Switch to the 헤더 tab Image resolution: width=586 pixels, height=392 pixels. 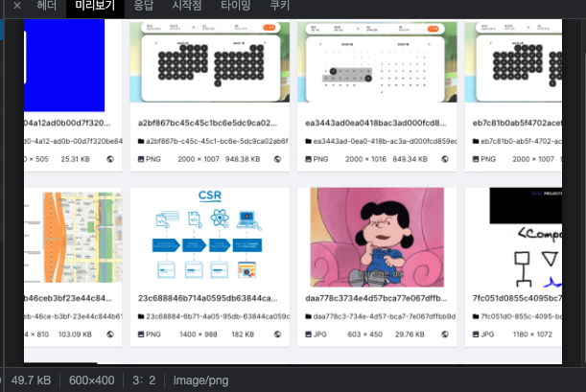(x=46, y=5)
